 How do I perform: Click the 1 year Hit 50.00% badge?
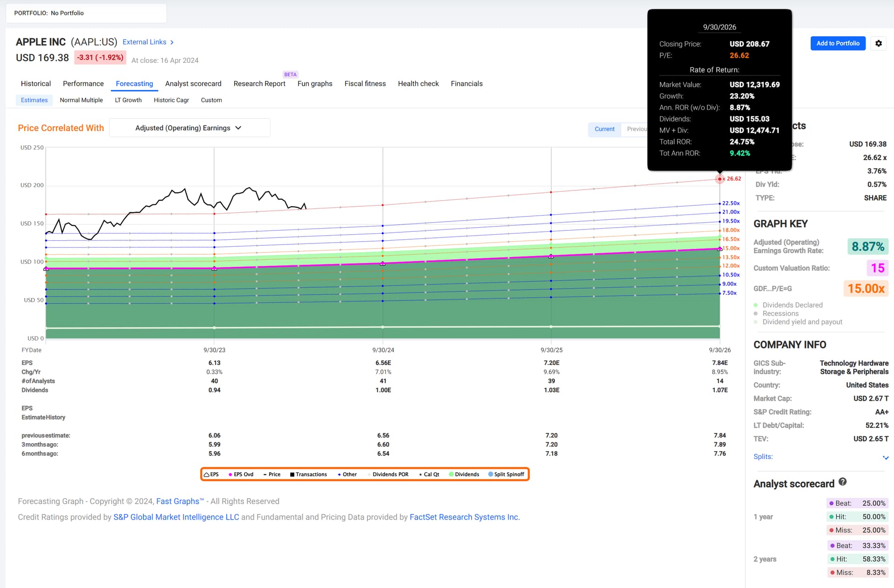[857, 517]
